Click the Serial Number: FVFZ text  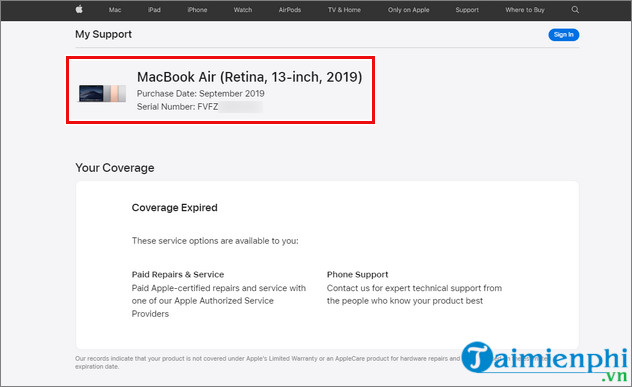(x=177, y=107)
